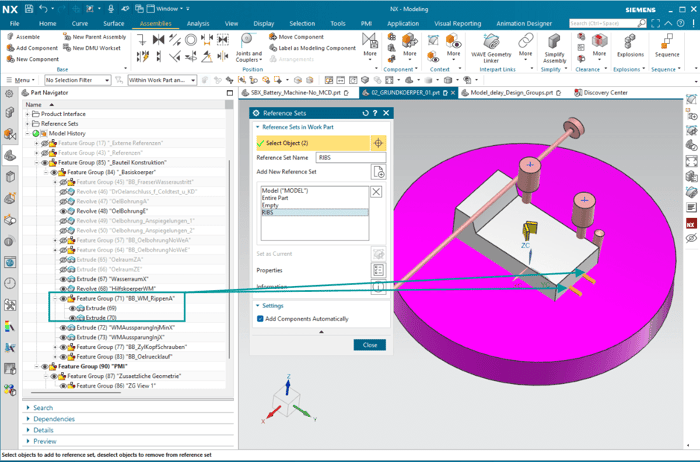700x462 pixels.
Task: Click Select Object (2) field
Action: pos(313,143)
